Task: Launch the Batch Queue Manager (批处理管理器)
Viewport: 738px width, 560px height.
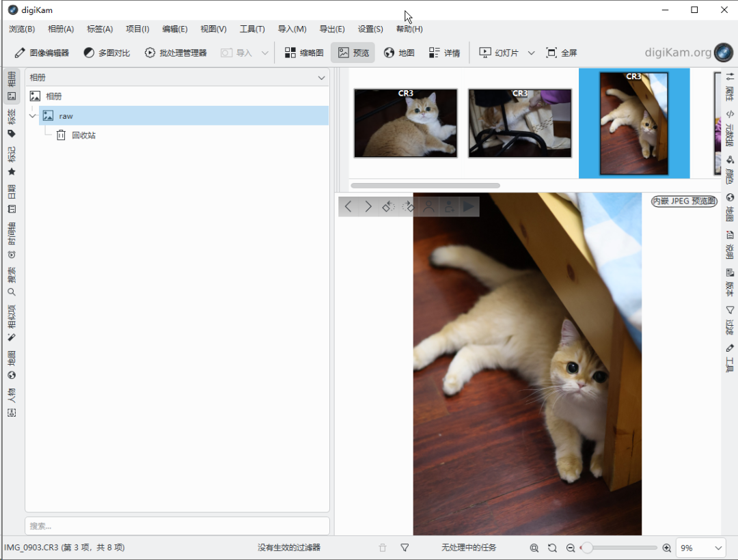Action: pyautogui.click(x=176, y=53)
